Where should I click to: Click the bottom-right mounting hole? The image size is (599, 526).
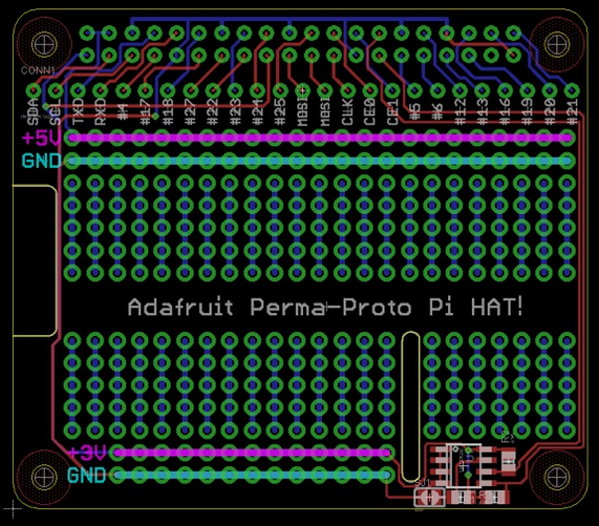[x=557, y=476]
